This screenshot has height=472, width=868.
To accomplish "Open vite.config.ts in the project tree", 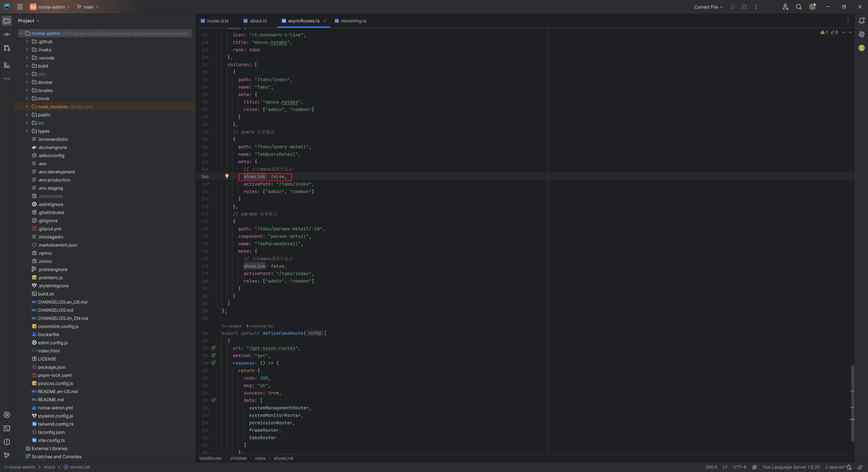I will (51, 440).
